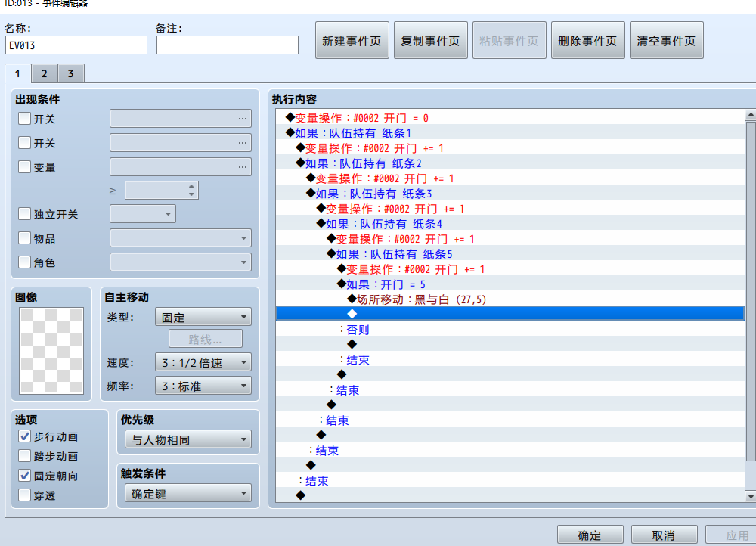Select row 如果：队伍持有 纸条1
This screenshot has width=756, height=546.
[510, 133]
